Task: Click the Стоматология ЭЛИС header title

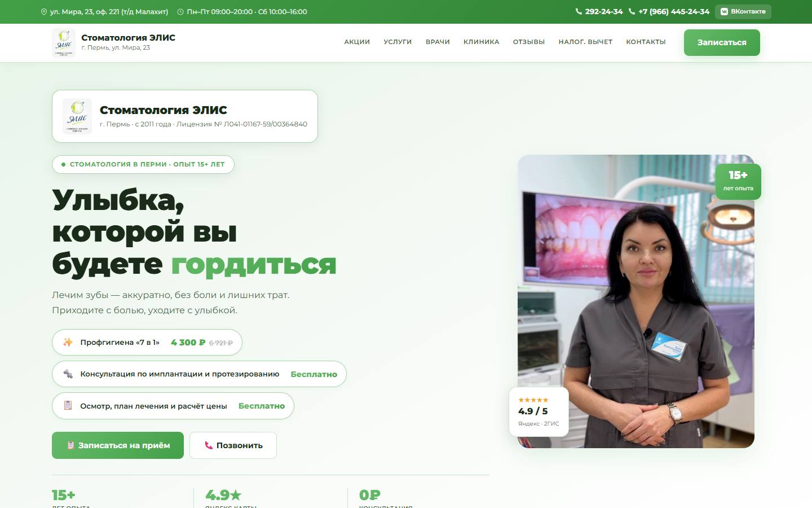Action: click(128, 37)
